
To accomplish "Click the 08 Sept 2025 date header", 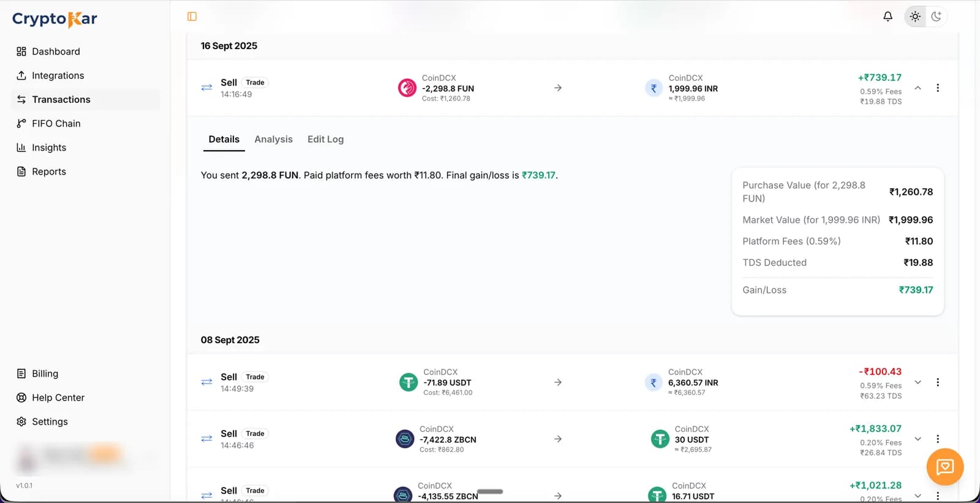I will point(230,340).
